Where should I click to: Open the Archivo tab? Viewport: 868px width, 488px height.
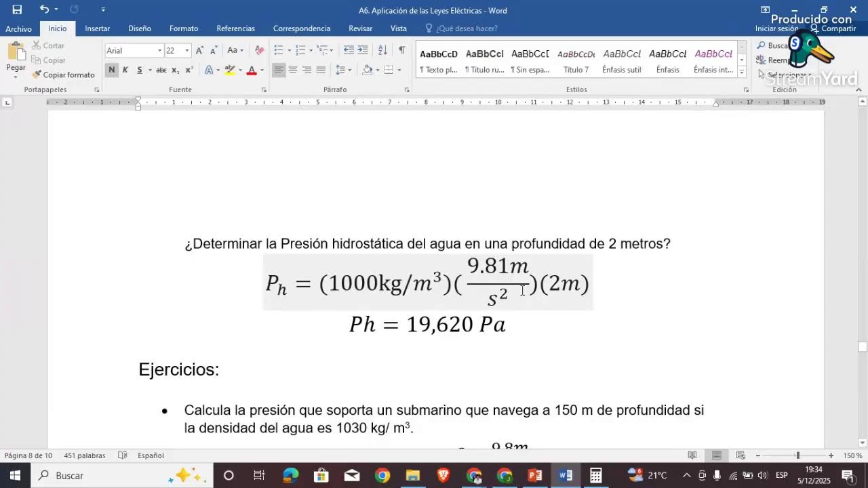tap(19, 28)
